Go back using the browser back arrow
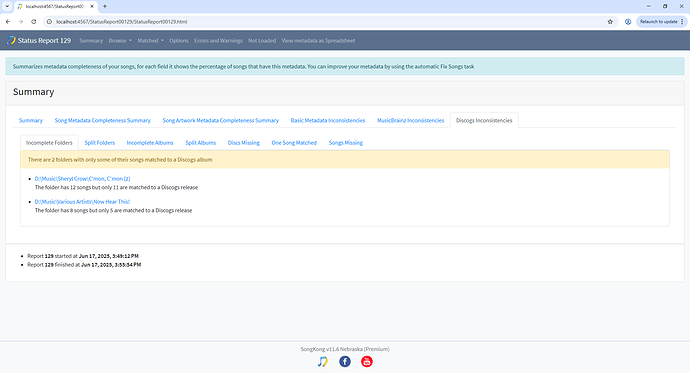 [8, 22]
